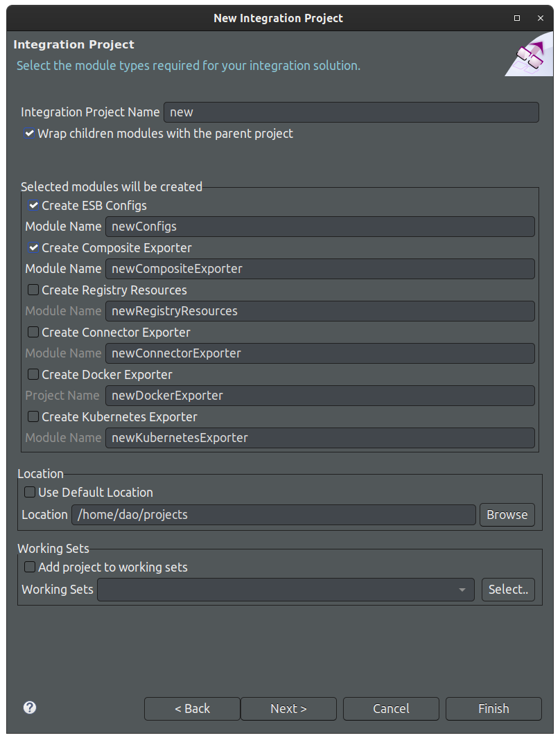Viewport: 560px width, 740px height.
Task: Click the Integration Project wizard banner icon
Action: coord(530,55)
